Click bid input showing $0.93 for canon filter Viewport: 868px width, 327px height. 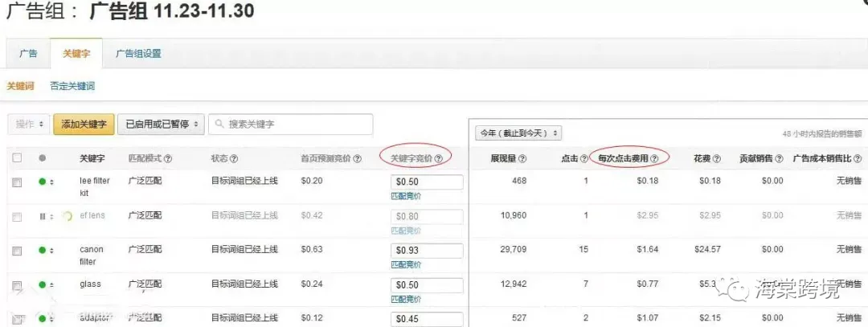coord(427,251)
